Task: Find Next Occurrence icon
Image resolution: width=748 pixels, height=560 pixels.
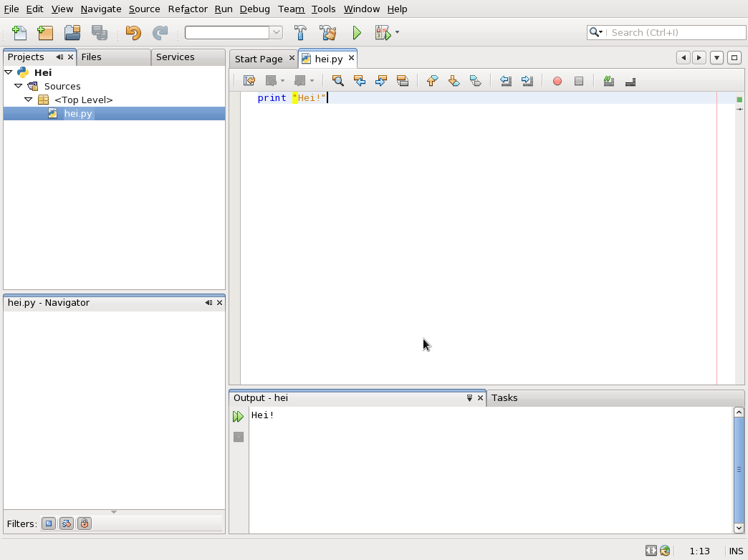Action: [x=380, y=81]
